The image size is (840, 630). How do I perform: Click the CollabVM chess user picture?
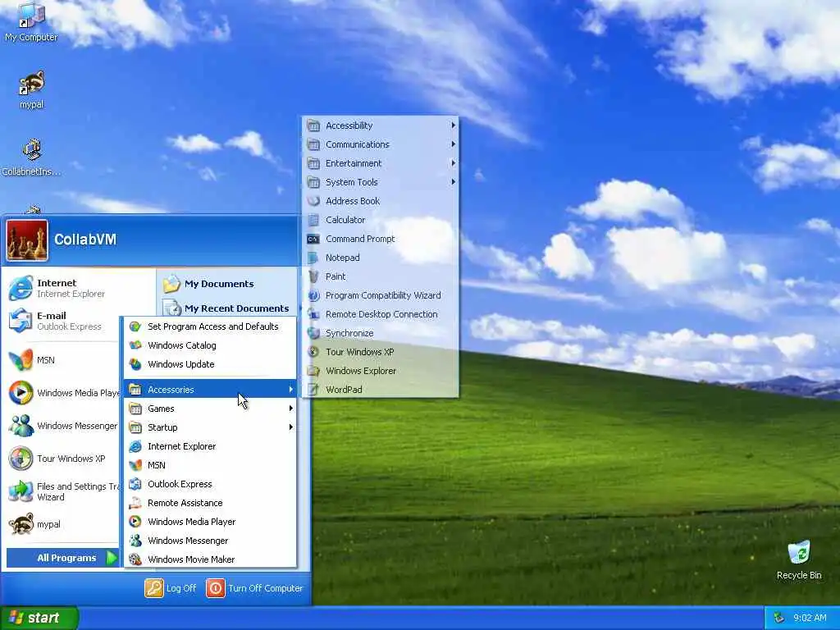[x=27, y=240]
